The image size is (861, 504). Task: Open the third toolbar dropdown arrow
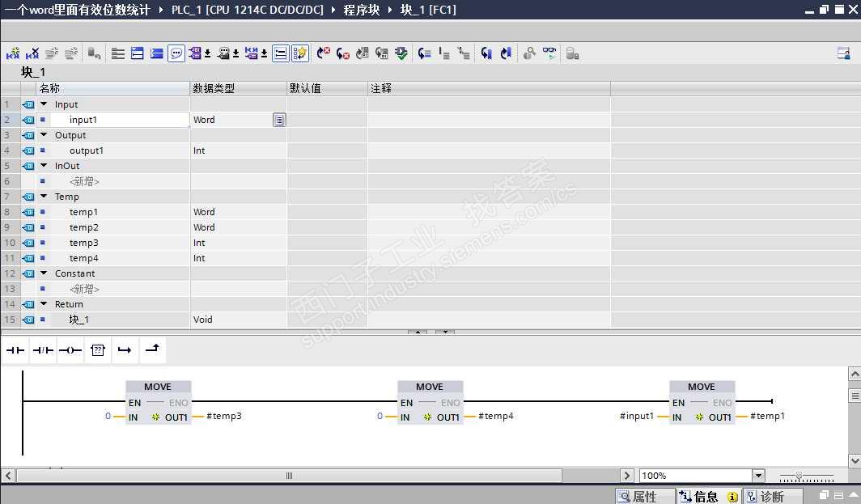(x=264, y=53)
